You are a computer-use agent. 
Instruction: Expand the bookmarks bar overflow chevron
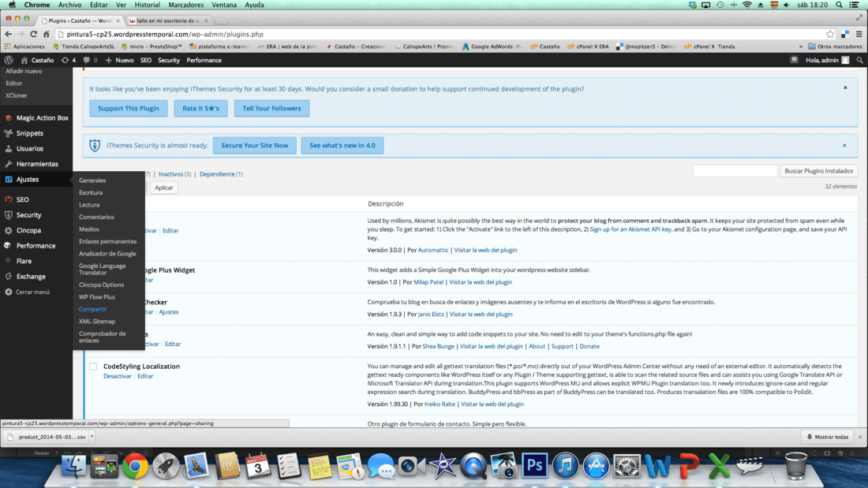pos(800,47)
